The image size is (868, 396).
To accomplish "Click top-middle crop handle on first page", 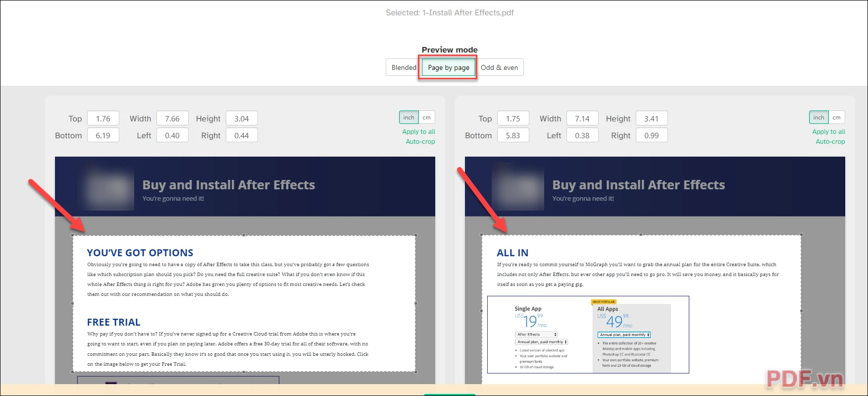I will coord(244,235).
